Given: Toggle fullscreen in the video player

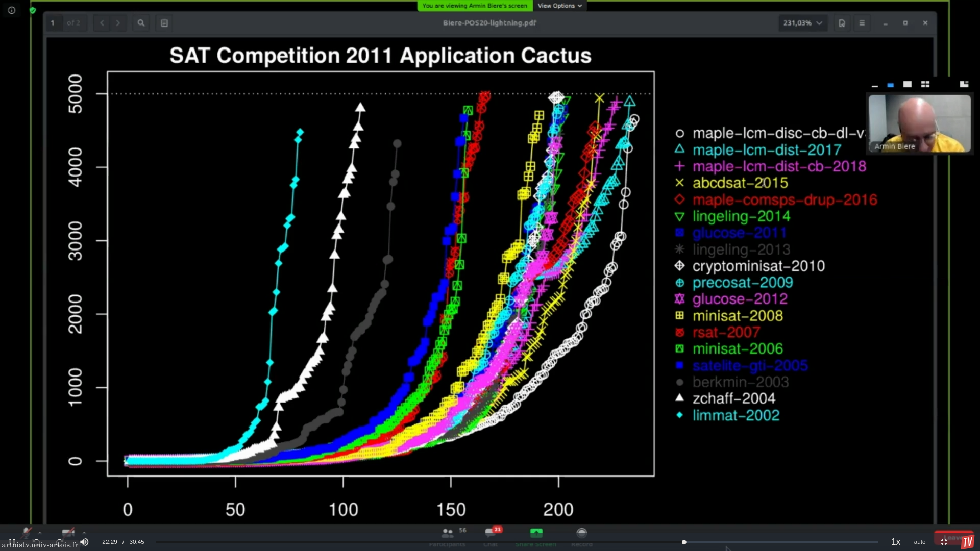Looking at the screenshot, I should pyautogui.click(x=944, y=542).
